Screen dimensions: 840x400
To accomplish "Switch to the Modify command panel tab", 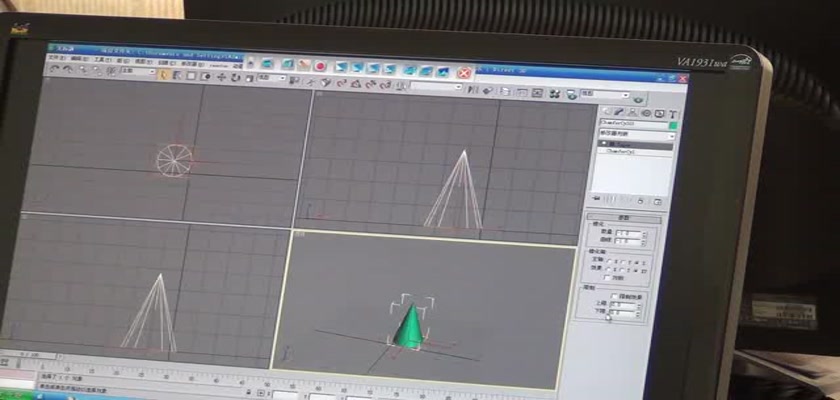I will coord(619,112).
